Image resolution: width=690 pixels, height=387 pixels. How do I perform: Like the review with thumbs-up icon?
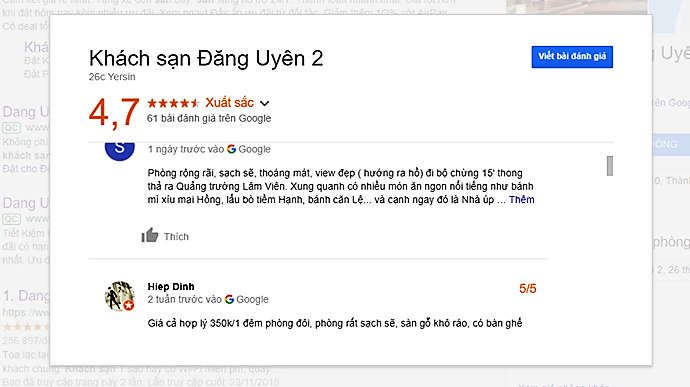[150, 236]
